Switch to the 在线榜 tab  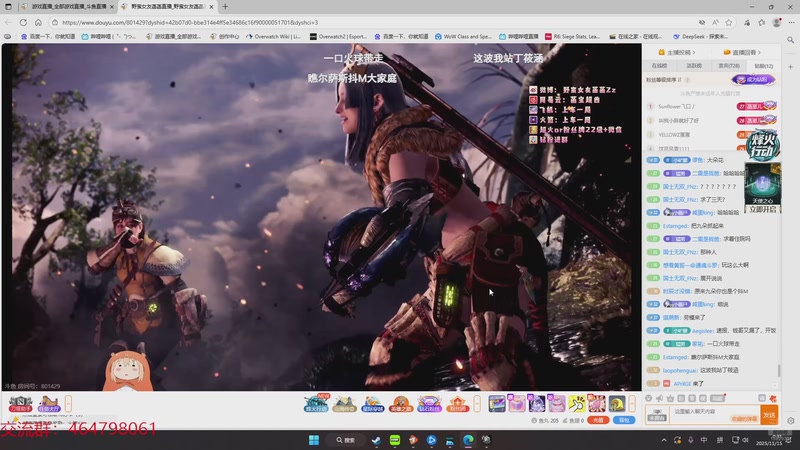659,66
